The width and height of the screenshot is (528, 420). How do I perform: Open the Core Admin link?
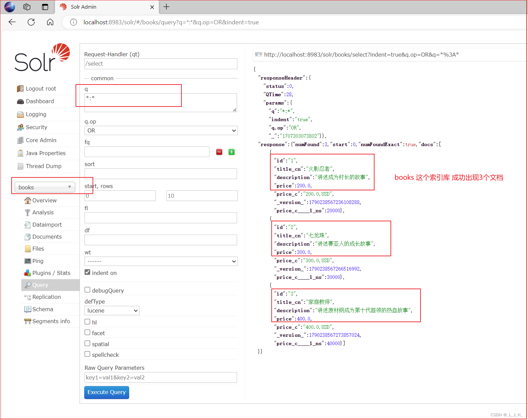41,140
